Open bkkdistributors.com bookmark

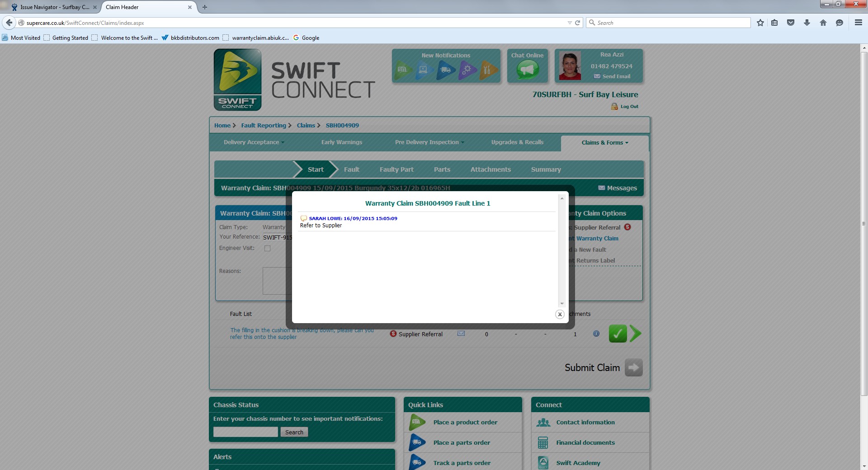[190, 38]
